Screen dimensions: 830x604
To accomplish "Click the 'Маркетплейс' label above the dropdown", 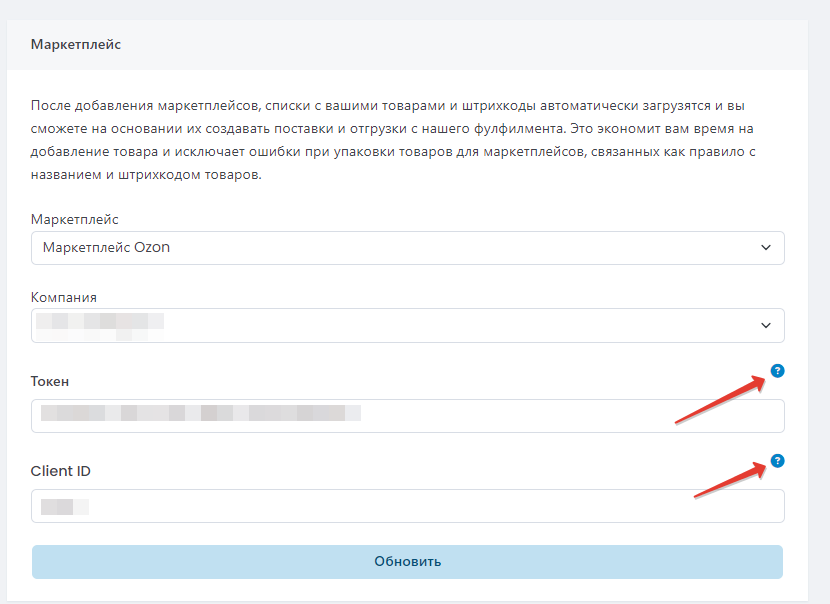I will coord(75,219).
